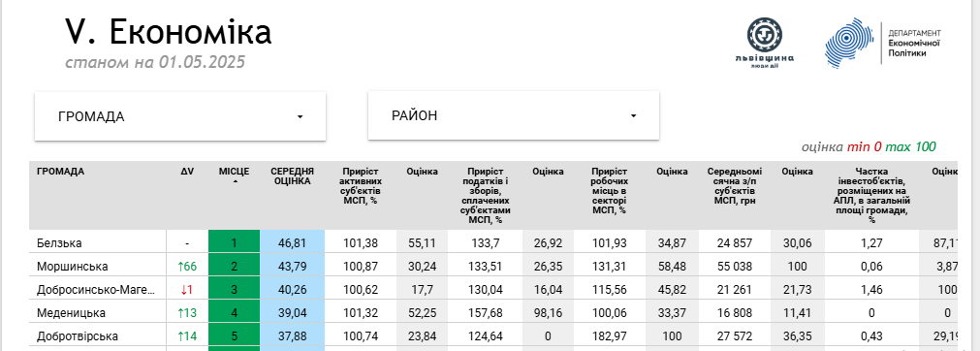Screen dimensions: 980x351
Task: Click the Меденицька community cell
Action: pyautogui.click(x=72, y=313)
